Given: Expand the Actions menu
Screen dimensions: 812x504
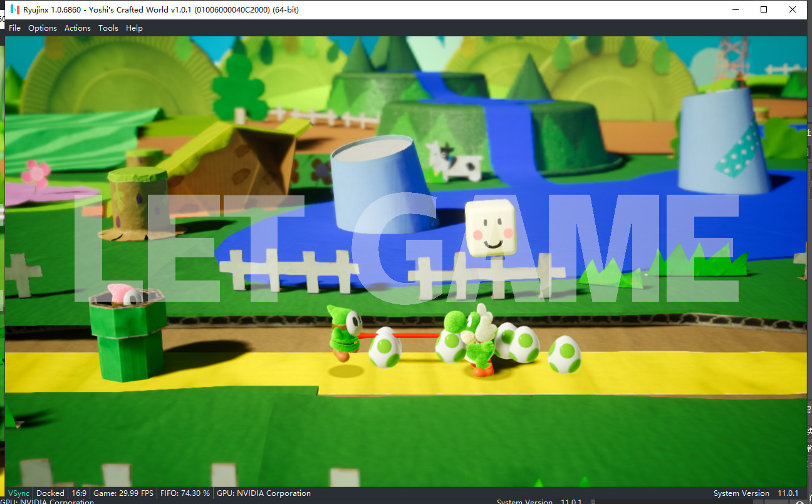Looking at the screenshot, I should [x=78, y=28].
